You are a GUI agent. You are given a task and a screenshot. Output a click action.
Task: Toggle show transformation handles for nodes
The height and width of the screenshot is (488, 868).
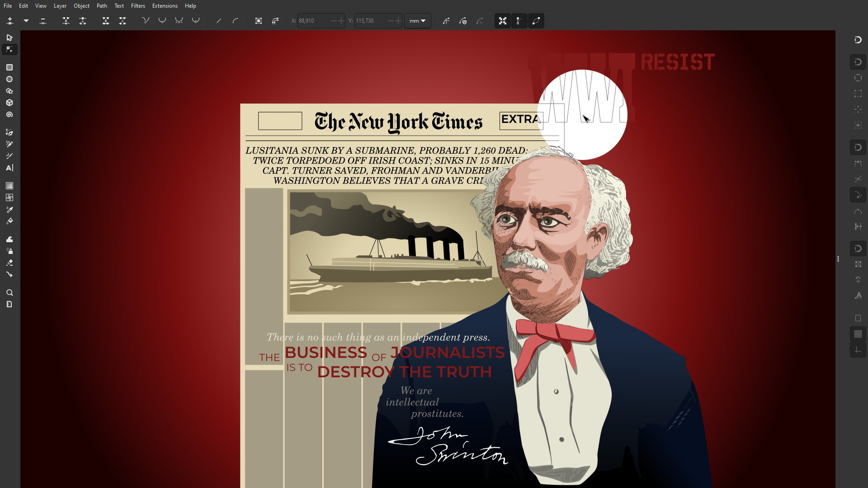click(503, 21)
